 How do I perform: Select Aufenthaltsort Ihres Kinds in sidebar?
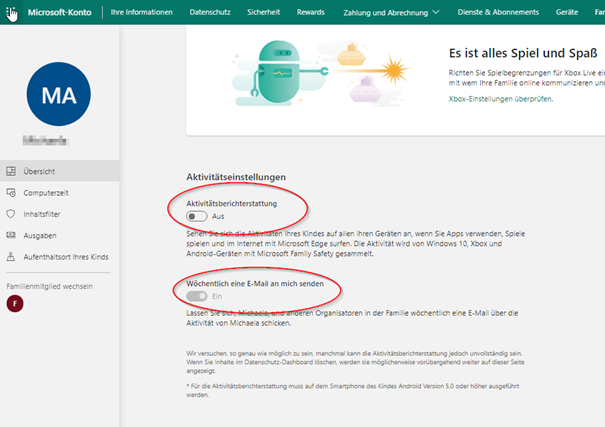click(59, 257)
